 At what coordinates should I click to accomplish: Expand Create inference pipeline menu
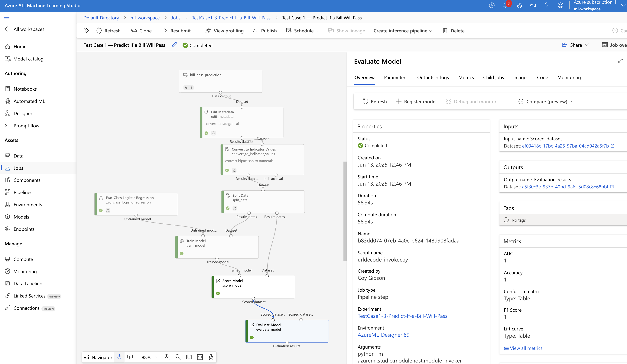click(403, 31)
